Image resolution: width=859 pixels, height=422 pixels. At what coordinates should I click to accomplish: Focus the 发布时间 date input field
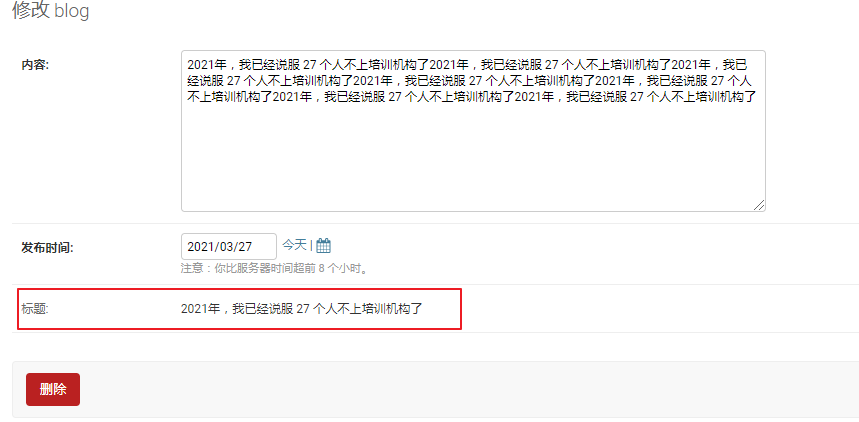pyautogui.click(x=228, y=247)
